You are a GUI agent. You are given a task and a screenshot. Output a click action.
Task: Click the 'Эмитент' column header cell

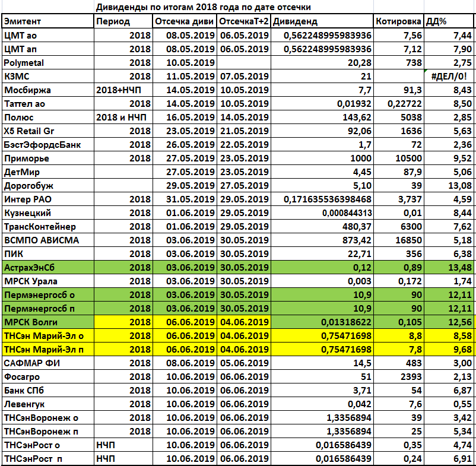pos(48,21)
